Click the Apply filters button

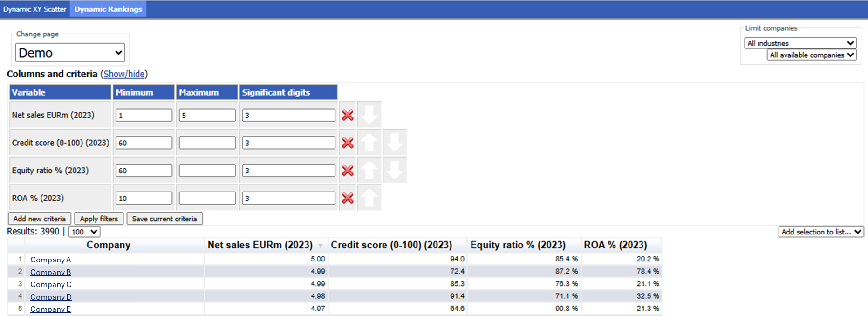(x=99, y=219)
